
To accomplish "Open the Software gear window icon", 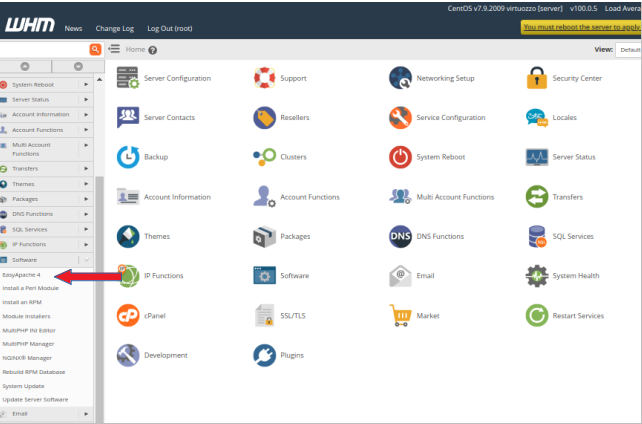I will coord(264,275).
